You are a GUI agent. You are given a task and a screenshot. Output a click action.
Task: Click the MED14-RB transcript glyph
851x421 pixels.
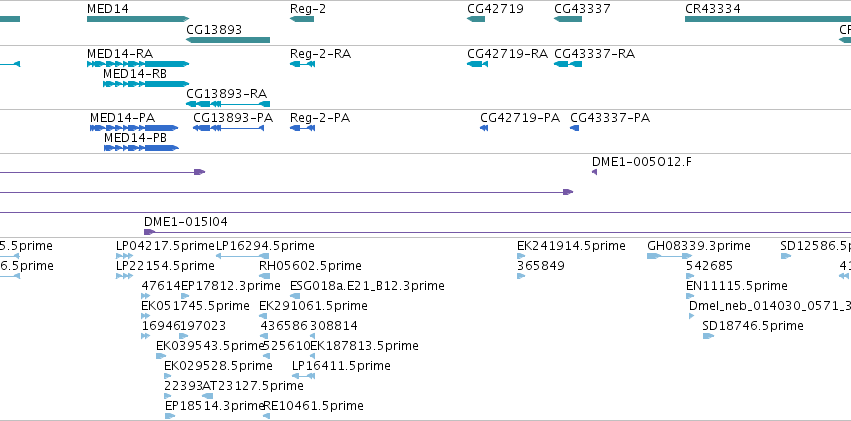[146, 84]
